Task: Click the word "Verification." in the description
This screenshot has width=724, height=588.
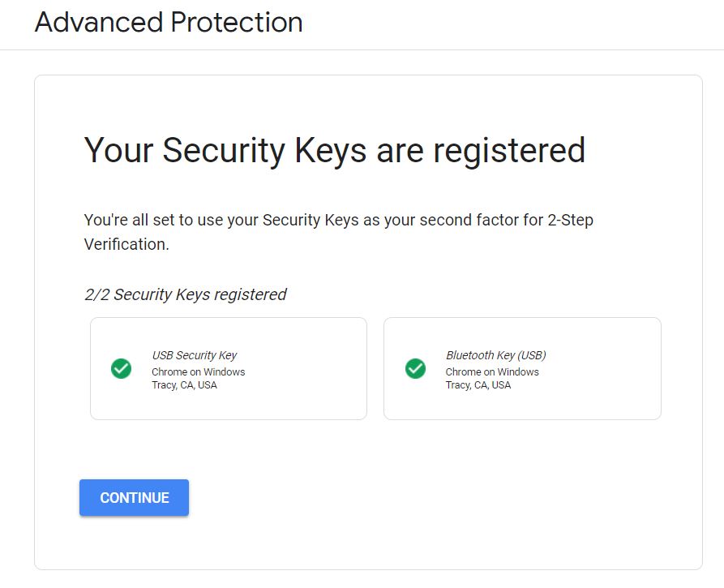Action: [126, 244]
